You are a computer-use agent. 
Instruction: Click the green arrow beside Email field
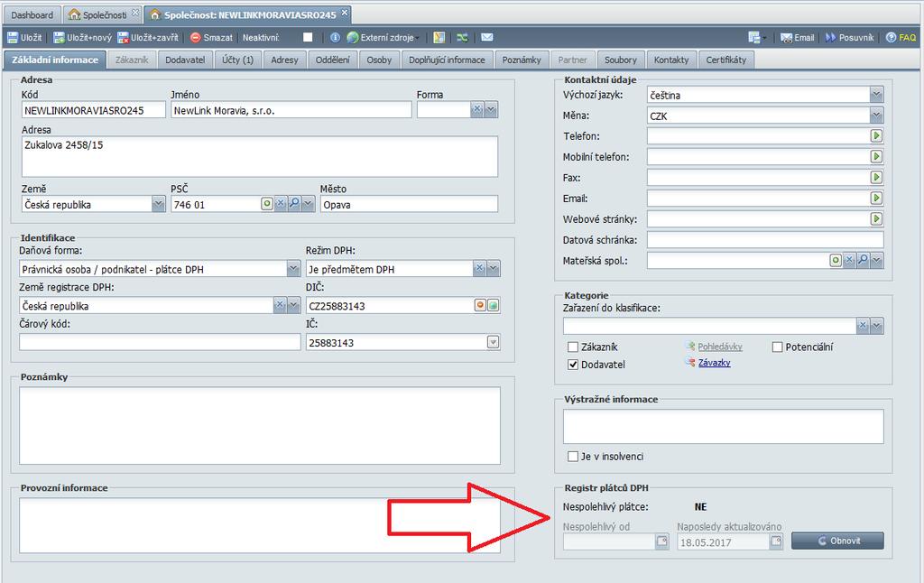point(876,198)
